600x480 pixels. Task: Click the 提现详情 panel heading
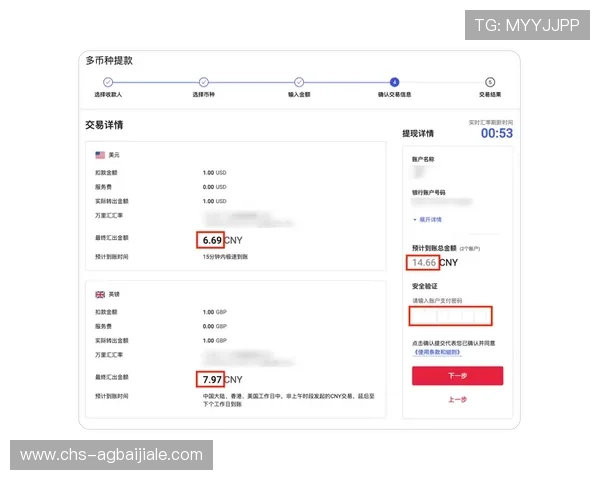pyautogui.click(x=418, y=134)
